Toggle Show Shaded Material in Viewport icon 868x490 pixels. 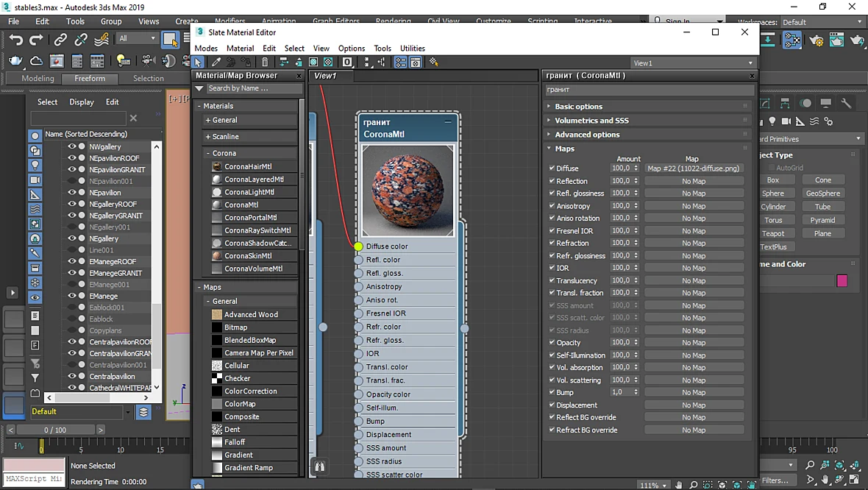313,62
